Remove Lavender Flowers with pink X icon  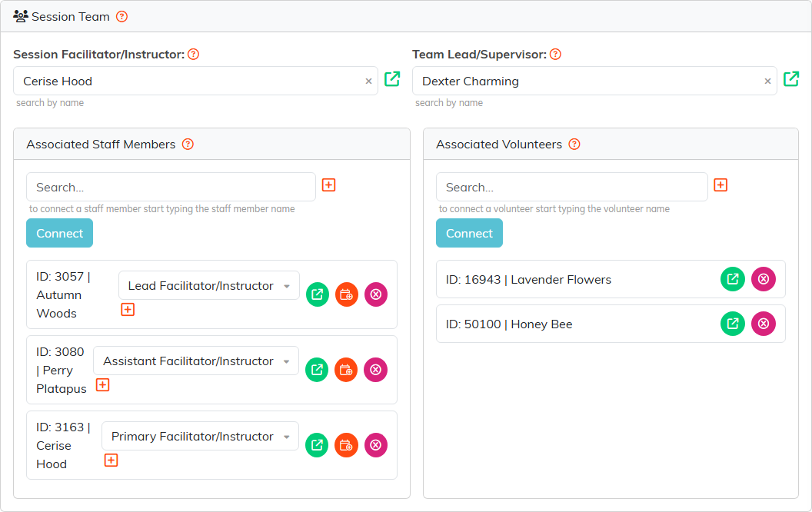pos(764,279)
